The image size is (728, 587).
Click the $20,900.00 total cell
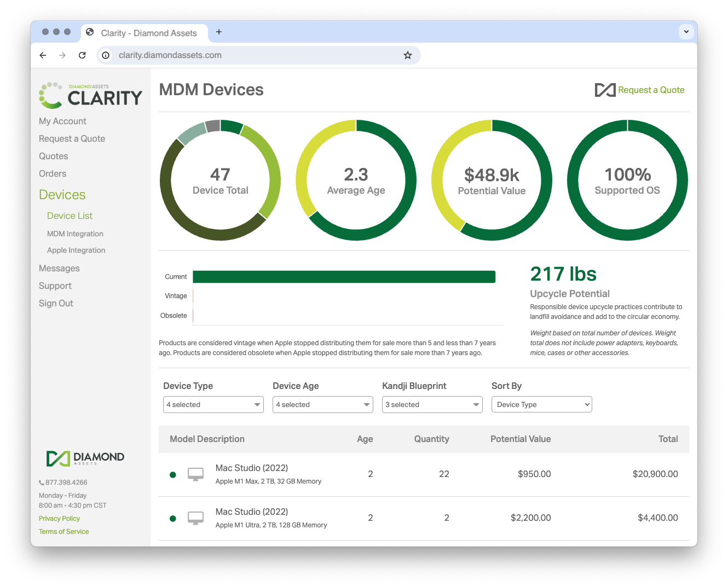click(x=655, y=474)
